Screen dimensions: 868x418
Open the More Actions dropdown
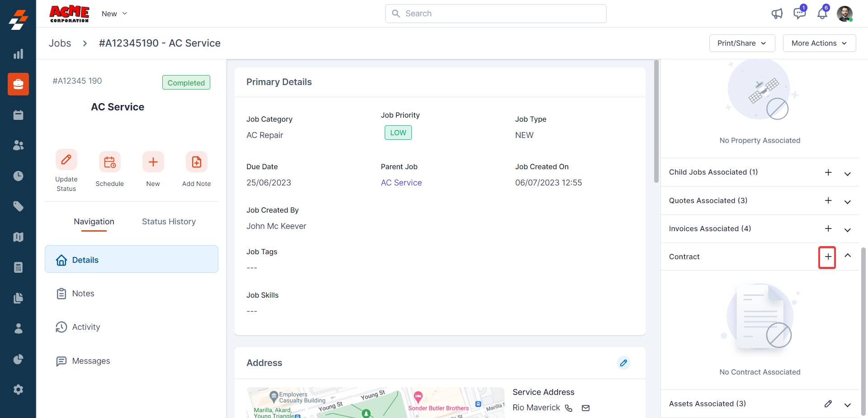pyautogui.click(x=819, y=43)
